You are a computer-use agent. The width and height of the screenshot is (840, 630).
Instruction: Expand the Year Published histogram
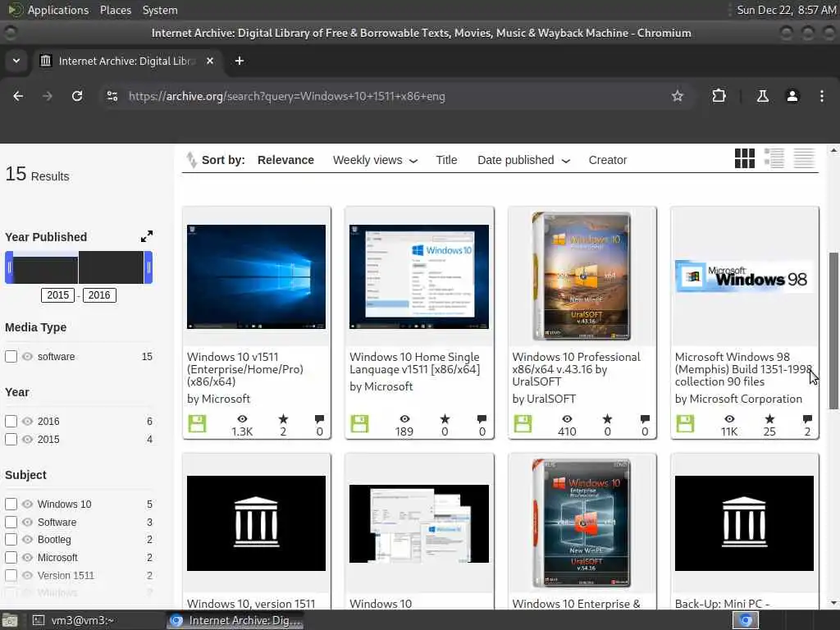[x=147, y=236]
